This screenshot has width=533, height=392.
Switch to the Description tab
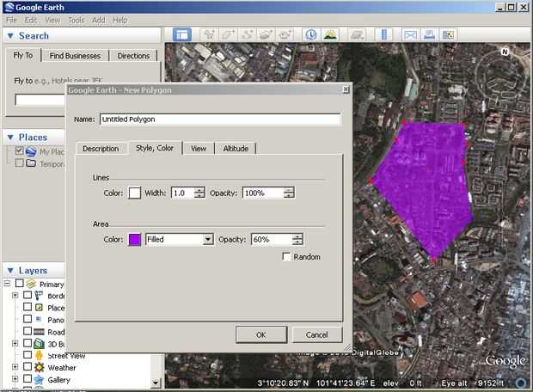[x=101, y=149]
